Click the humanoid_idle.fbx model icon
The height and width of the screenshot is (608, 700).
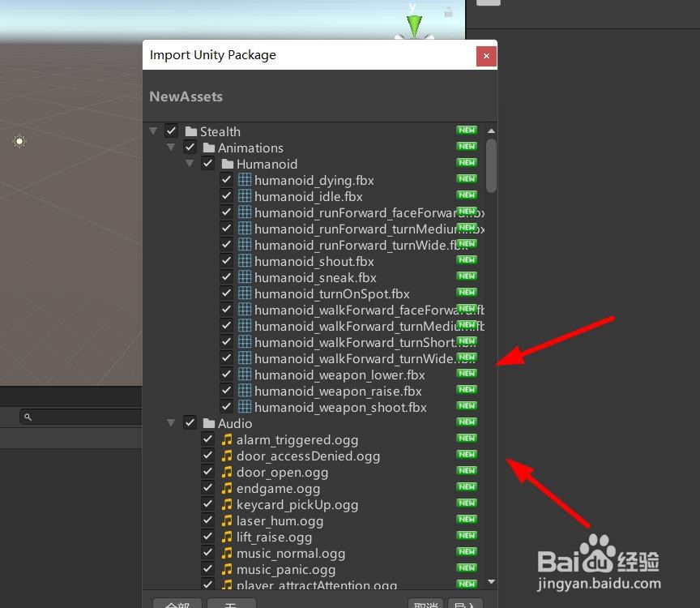point(245,196)
